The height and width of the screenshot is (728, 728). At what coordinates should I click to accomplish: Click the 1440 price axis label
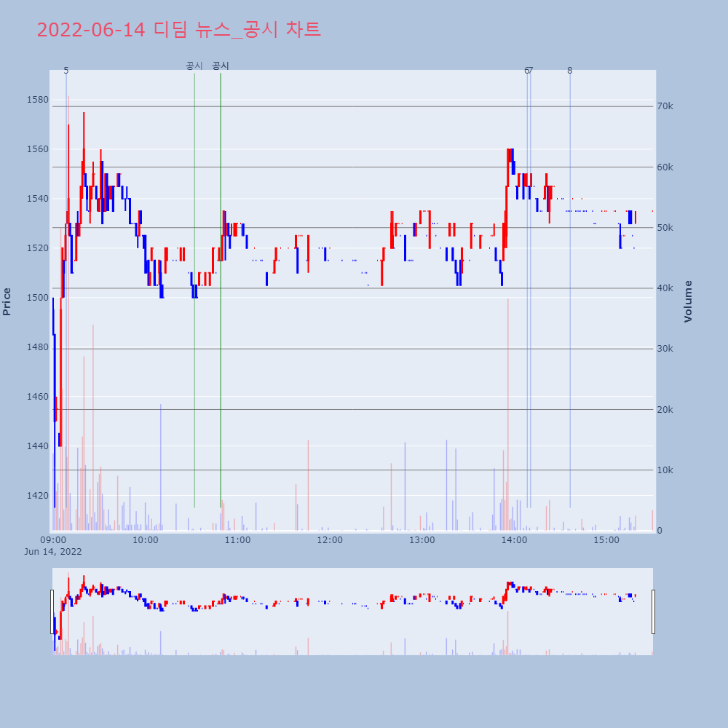(38, 446)
